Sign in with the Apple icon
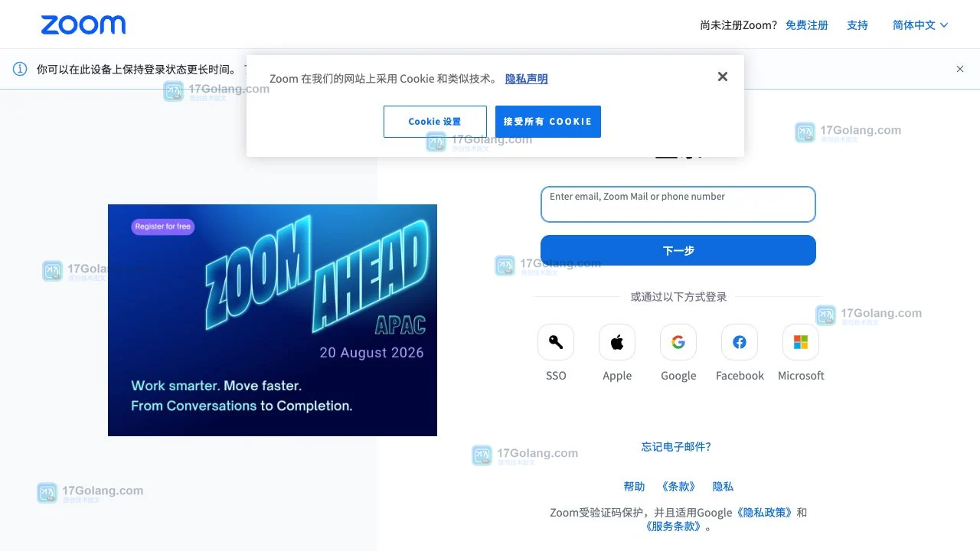This screenshot has width=980, height=551. pyautogui.click(x=617, y=342)
